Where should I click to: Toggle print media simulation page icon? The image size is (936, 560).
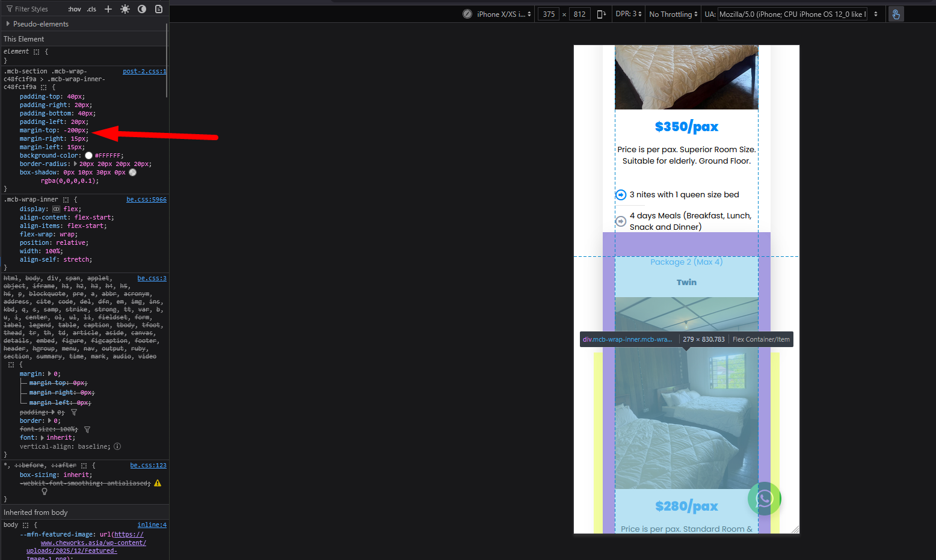[x=159, y=9]
